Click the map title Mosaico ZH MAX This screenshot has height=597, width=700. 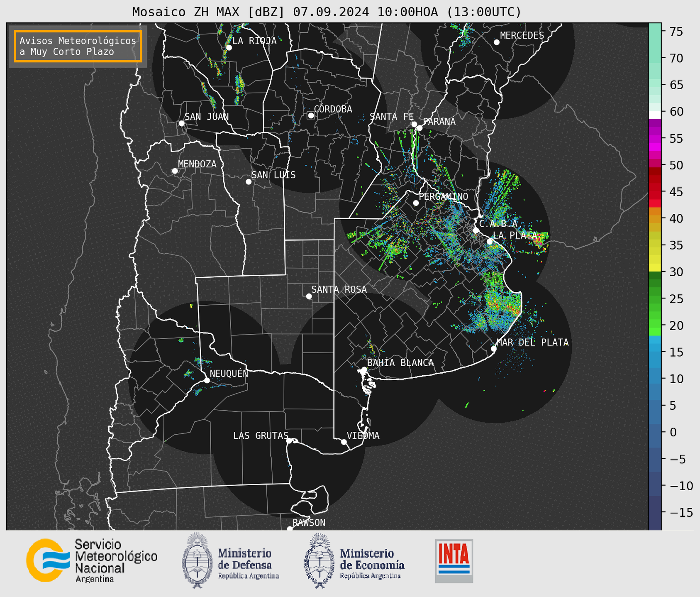(x=327, y=12)
